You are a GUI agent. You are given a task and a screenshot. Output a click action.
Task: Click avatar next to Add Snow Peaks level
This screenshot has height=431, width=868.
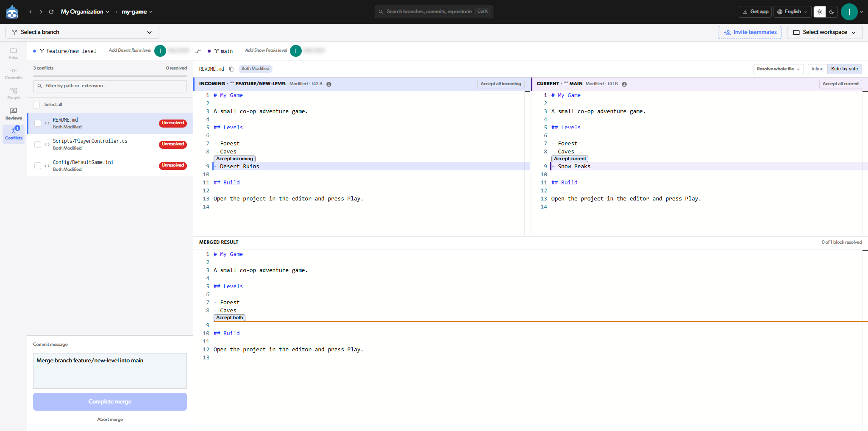click(x=296, y=51)
